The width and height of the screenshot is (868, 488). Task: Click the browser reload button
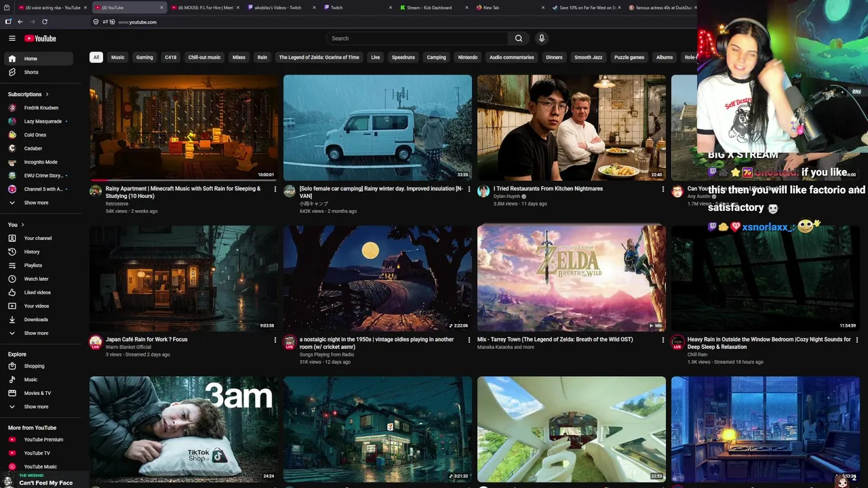click(x=45, y=22)
